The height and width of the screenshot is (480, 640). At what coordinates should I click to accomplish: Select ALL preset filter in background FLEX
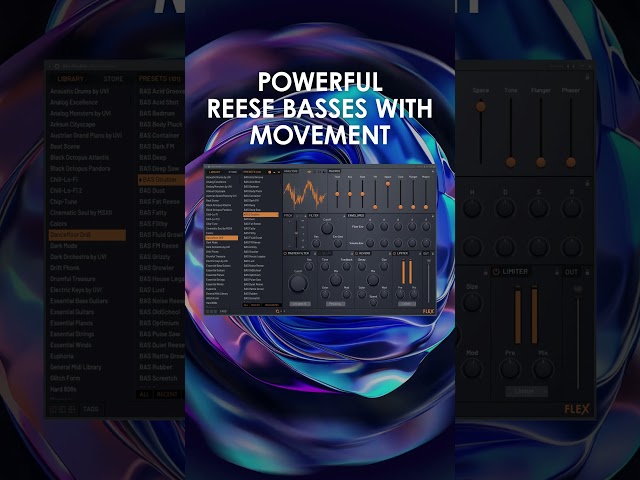tap(144, 394)
